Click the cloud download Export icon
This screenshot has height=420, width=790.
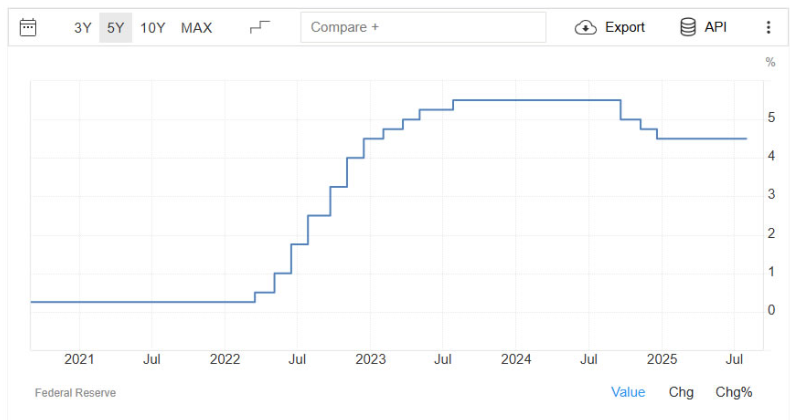pos(585,27)
